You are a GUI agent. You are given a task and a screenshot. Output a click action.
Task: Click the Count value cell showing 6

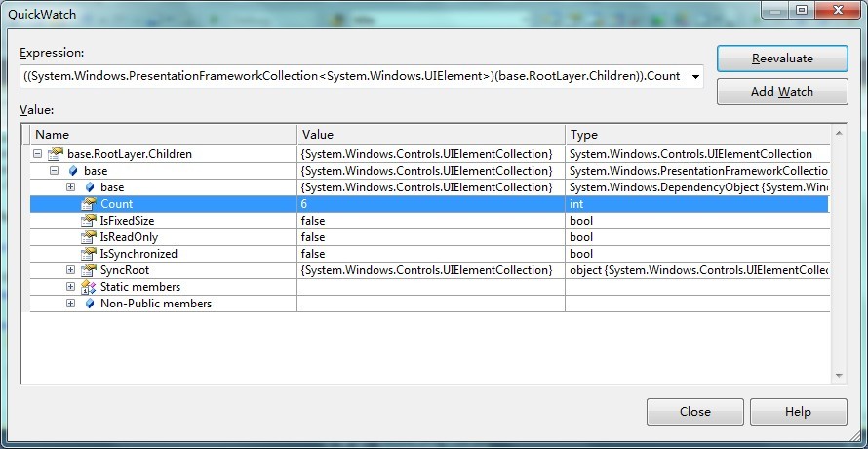431,204
